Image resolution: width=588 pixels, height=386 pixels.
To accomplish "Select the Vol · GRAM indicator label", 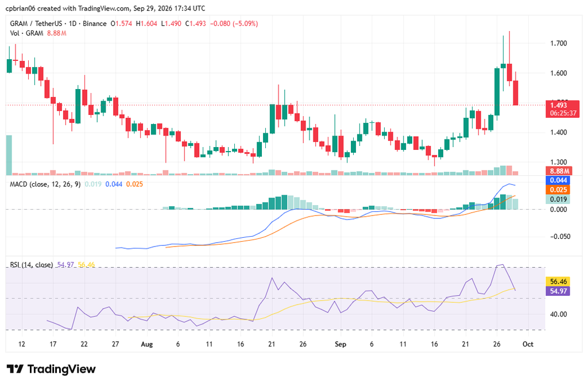I will point(26,33).
